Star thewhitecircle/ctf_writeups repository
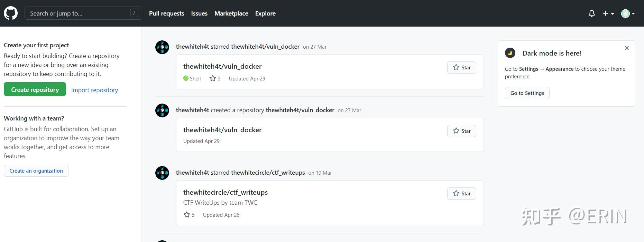Image resolution: width=644 pixels, height=242 pixels. click(462, 194)
